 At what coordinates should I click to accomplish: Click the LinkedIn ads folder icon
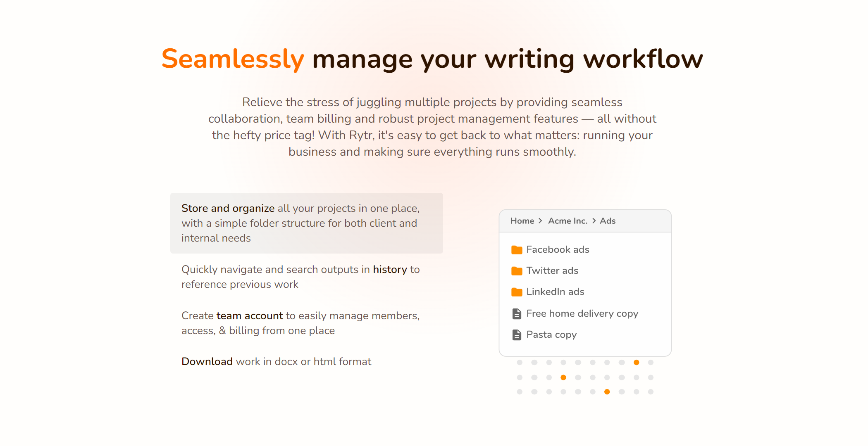click(517, 291)
